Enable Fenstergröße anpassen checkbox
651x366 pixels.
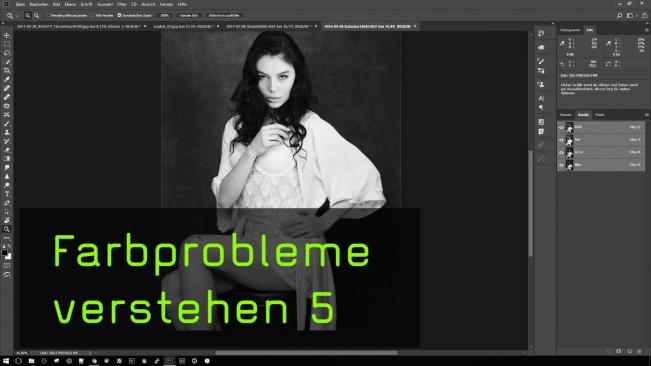click(x=48, y=15)
